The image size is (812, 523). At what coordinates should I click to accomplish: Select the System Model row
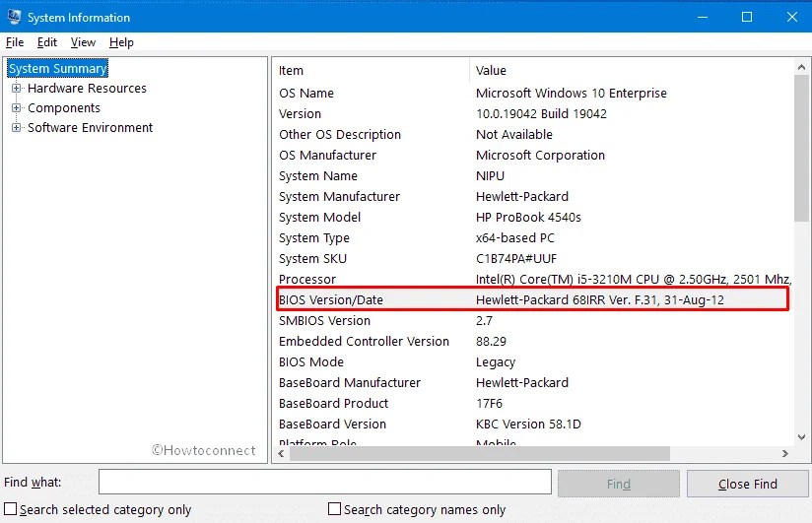click(x=533, y=218)
